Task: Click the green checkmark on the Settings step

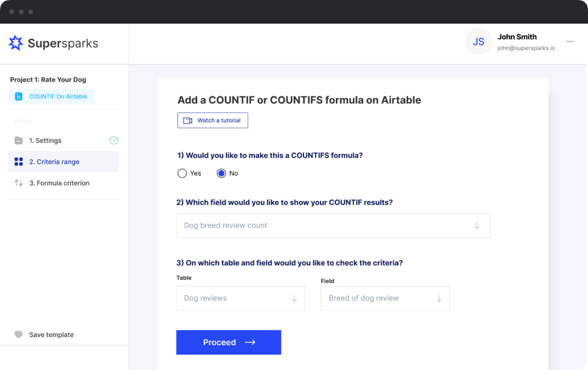Action: point(114,141)
